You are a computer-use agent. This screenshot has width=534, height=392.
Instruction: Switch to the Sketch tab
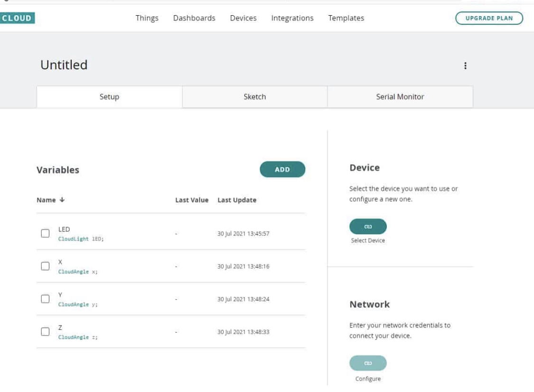click(x=254, y=97)
